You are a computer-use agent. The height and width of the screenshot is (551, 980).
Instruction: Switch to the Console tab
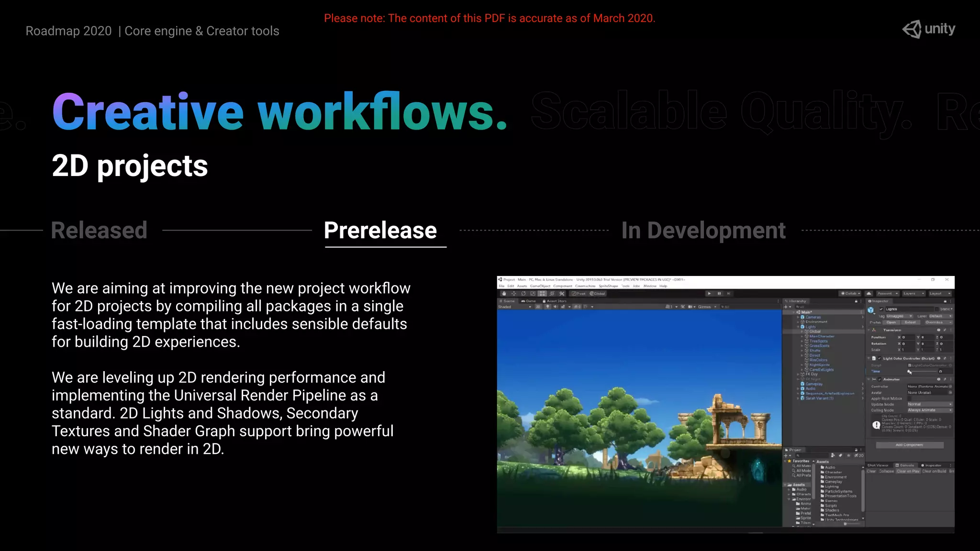[x=905, y=465]
